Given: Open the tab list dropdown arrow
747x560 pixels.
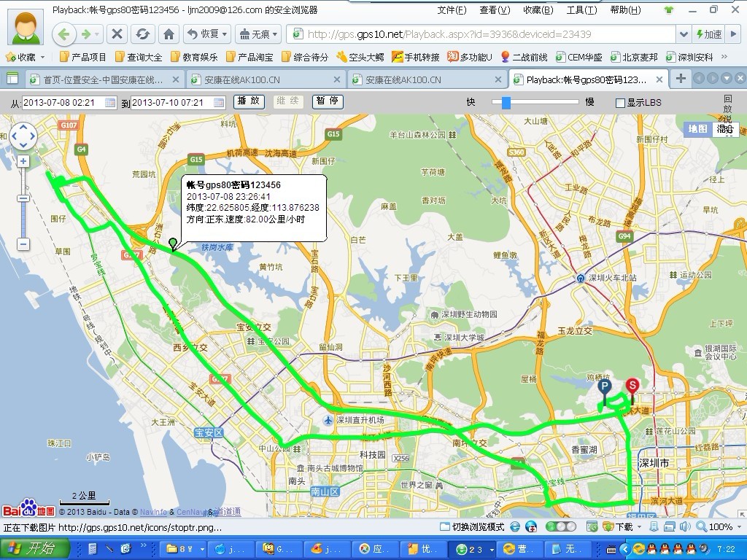Looking at the screenshot, I should [727, 79].
